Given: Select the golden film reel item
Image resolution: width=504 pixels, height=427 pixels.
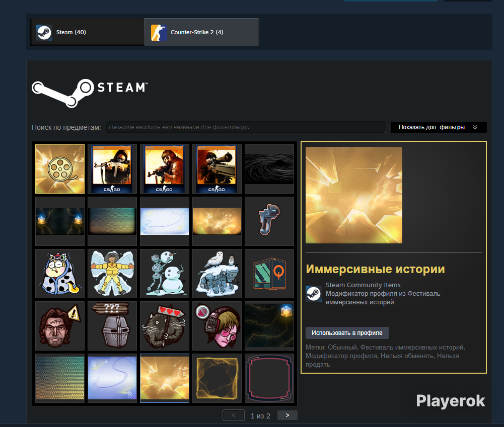Looking at the screenshot, I should click(x=60, y=169).
